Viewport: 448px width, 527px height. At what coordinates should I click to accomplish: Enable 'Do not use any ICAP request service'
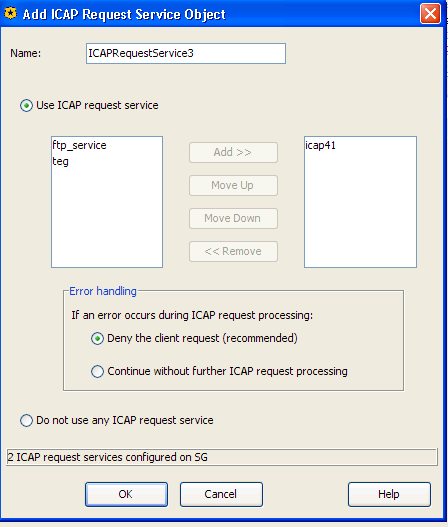[26, 420]
